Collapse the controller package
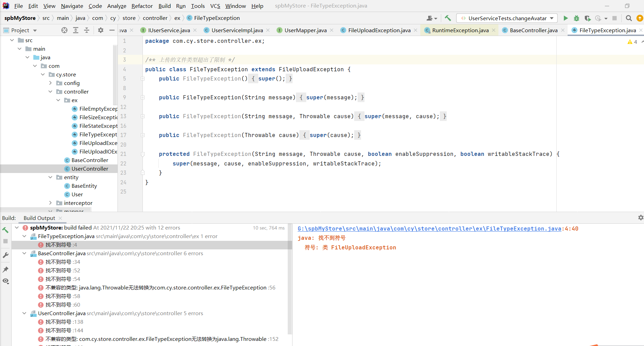This screenshot has height=346, width=644. (x=50, y=91)
